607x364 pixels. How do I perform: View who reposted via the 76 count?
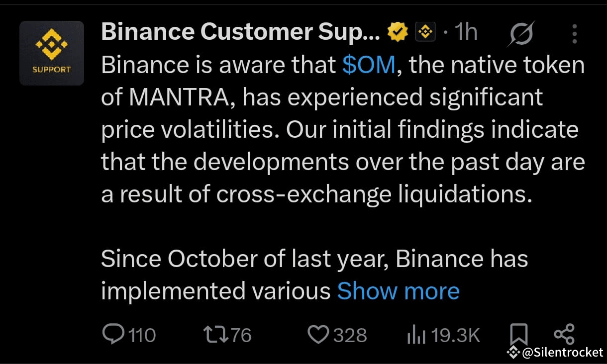241,335
